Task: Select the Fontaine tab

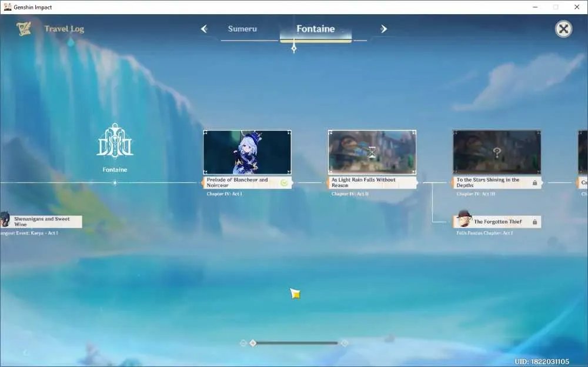Action: 315,29
